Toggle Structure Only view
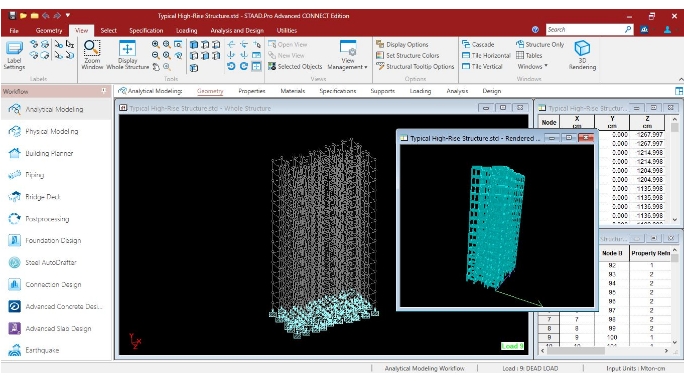The width and height of the screenshot is (684, 381). pyautogui.click(x=540, y=45)
